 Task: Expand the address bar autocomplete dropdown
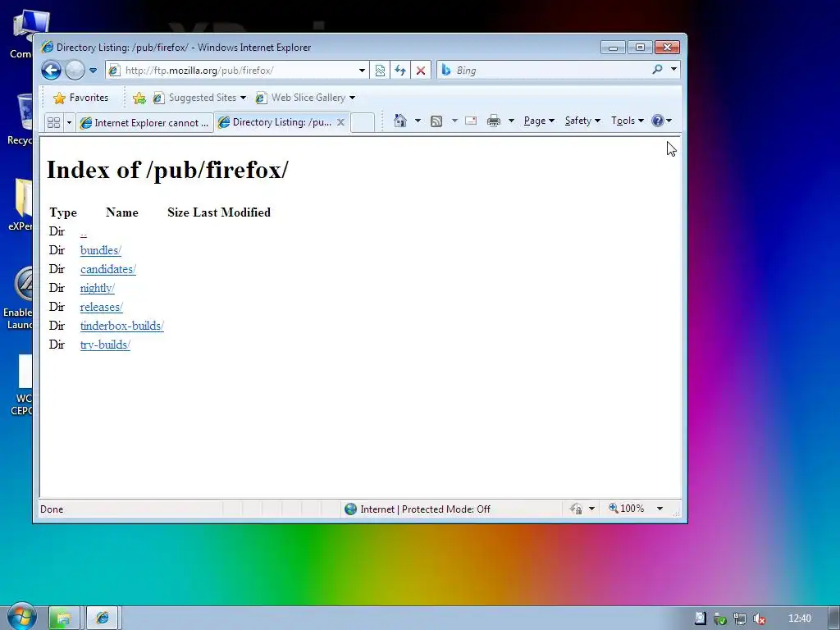tap(362, 71)
